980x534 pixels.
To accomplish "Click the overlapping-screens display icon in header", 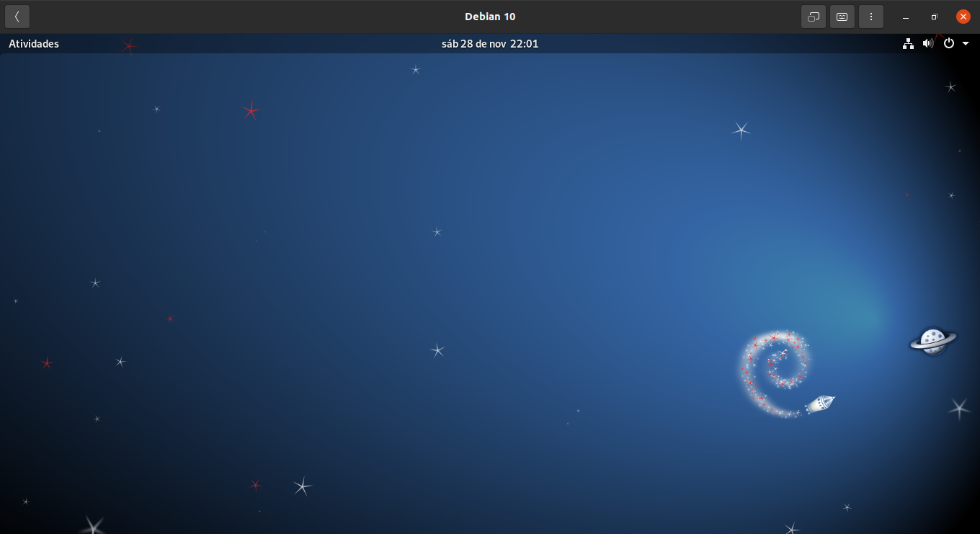I will pyautogui.click(x=814, y=17).
